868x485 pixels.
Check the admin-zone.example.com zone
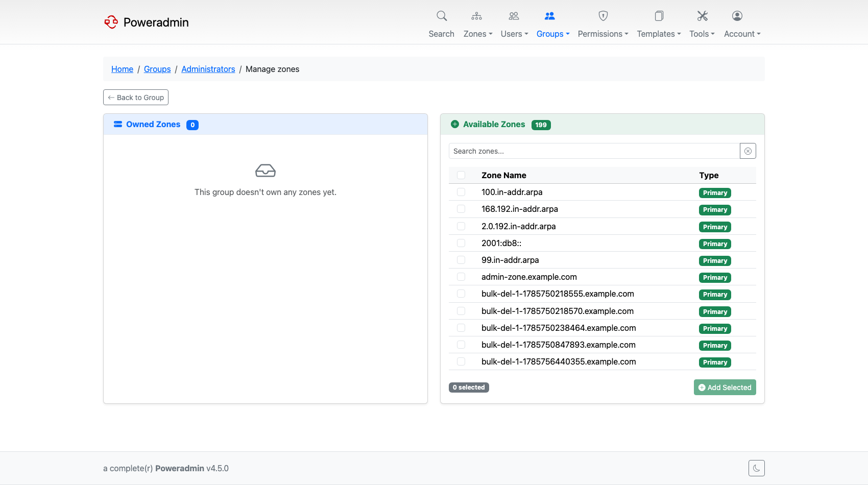coord(461,277)
